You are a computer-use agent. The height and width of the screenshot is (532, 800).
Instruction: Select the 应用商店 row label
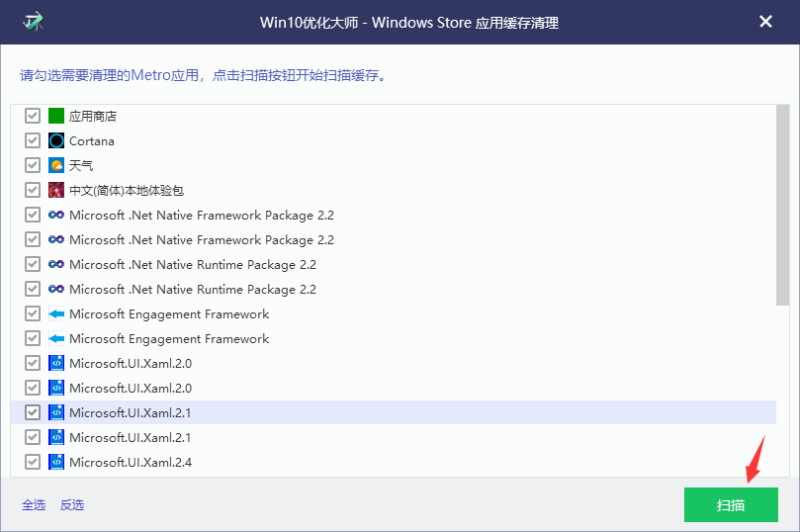click(93, 117)
